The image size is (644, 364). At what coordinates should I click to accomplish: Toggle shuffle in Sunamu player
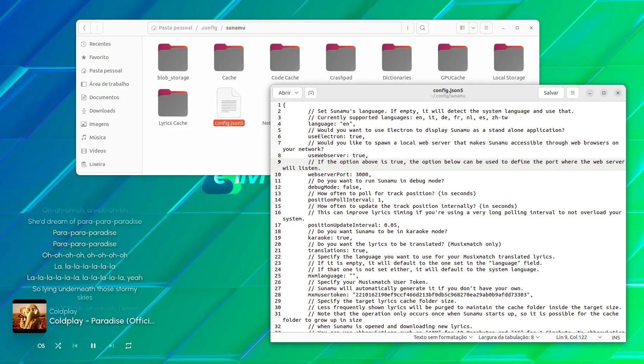click(58, 346)
